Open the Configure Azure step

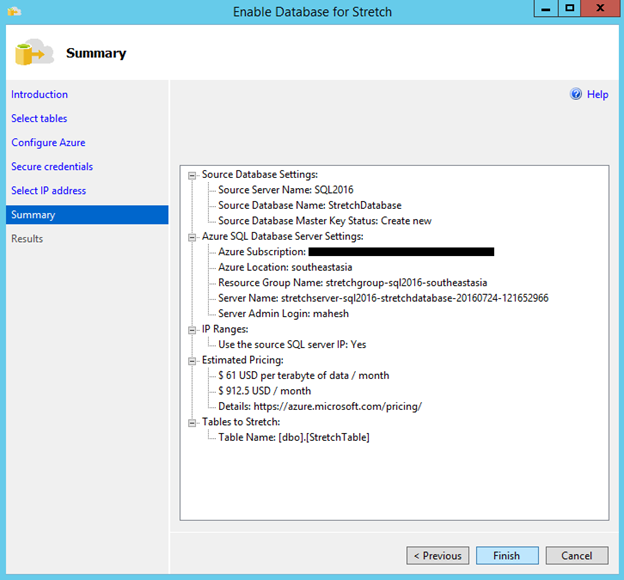[48, 143]
